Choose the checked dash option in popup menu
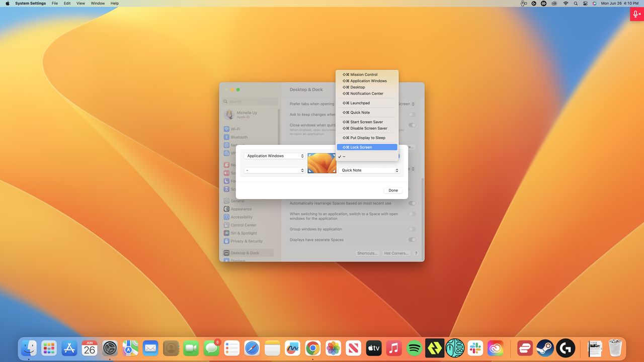The image size is (644, 362). point(367,156)
